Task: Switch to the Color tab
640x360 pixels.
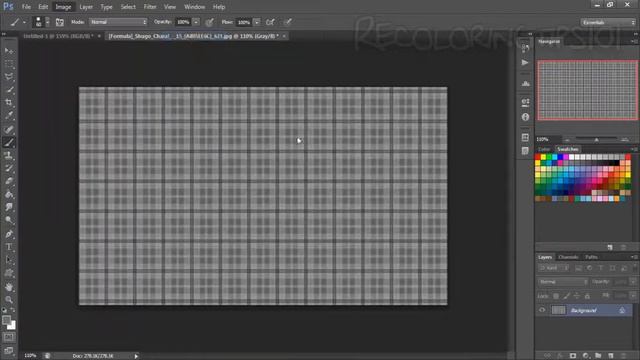Action: (x=544, y=149)
